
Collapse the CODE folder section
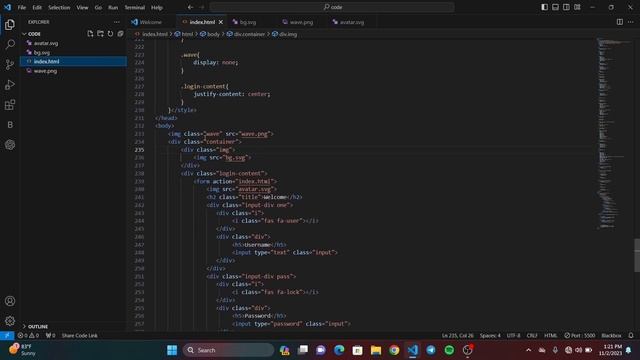pyautogui.click(x=34, y=34)
